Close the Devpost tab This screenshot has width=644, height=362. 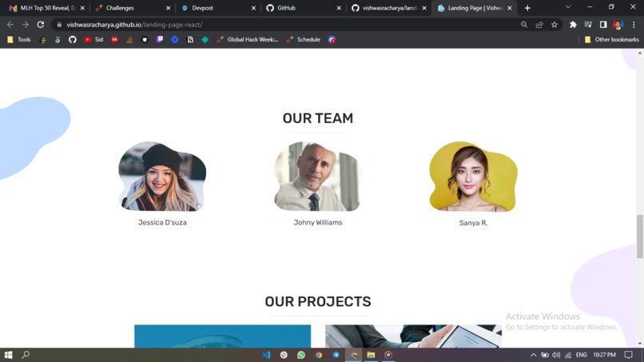[x=253, y=8]
